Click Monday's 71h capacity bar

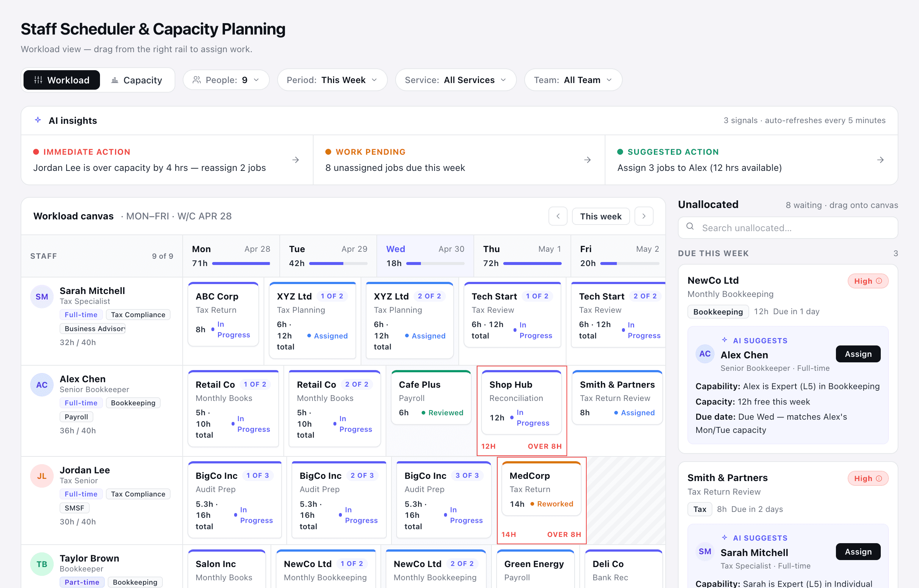pyautogui.click(x=241, y=263)
